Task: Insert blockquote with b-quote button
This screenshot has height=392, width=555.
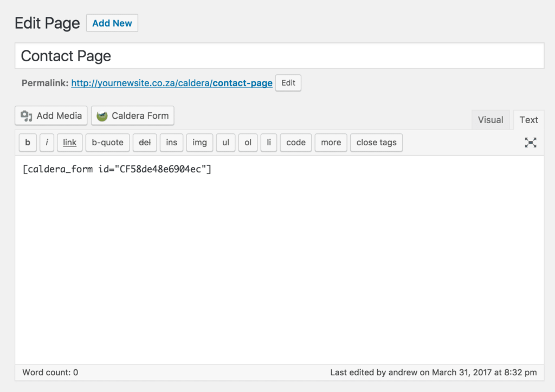Action: 108,143
